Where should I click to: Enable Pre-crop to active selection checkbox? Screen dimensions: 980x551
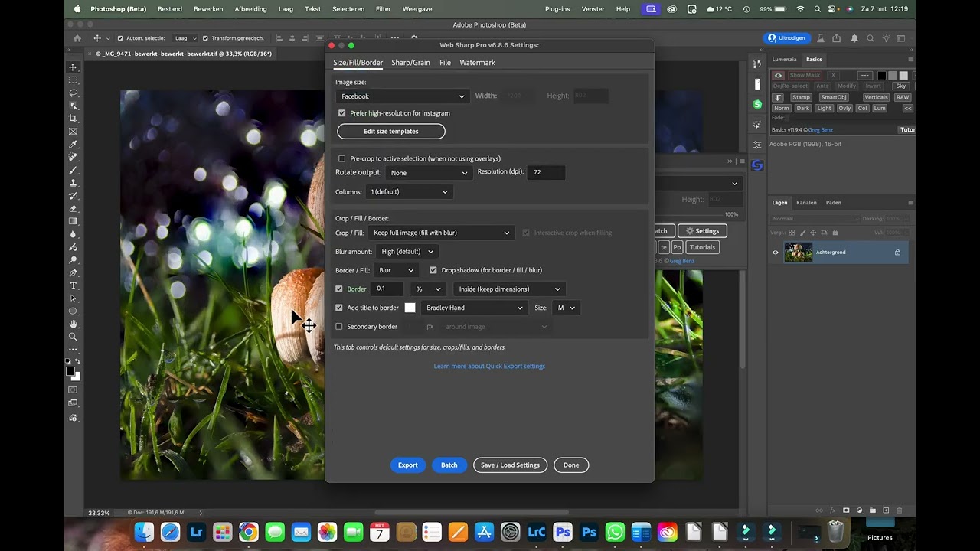tap(342, 158)
